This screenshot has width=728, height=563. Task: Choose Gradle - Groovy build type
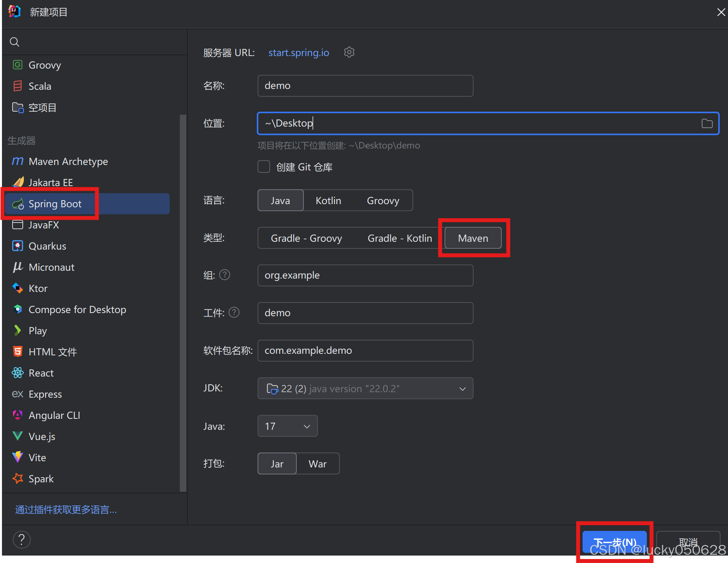(x=306, y=238)
